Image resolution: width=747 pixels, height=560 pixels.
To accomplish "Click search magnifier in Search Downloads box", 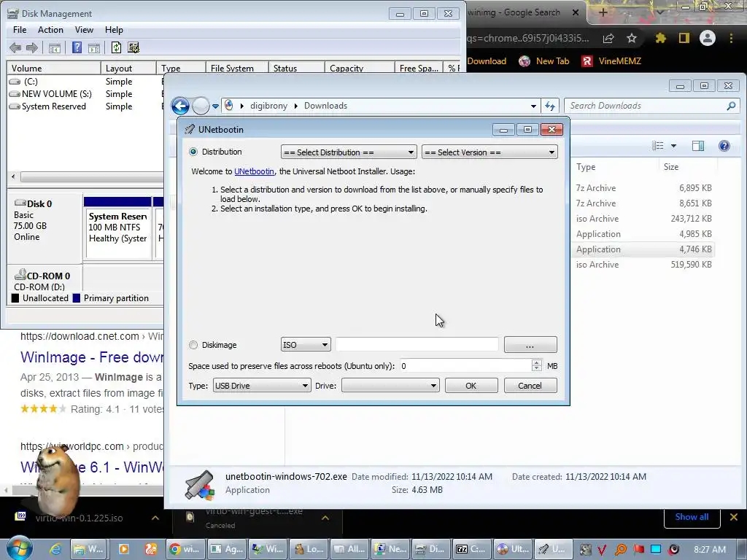I will (x=731, y=106).
